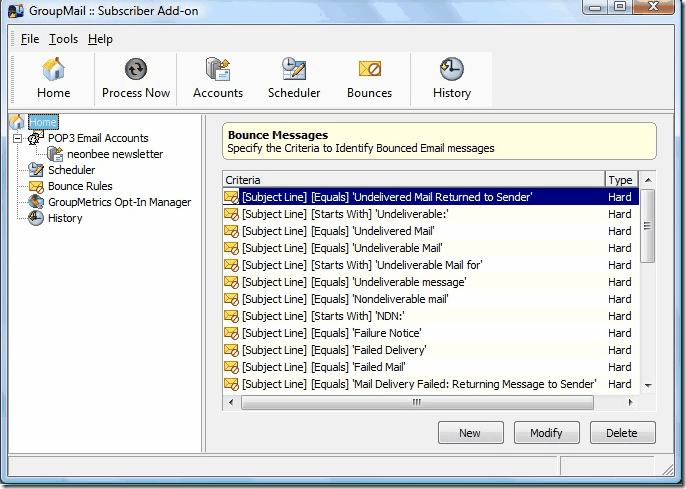Viewport: 686px width, 489px height.
Task: Click the horizontal scrollbar left arrow
Action: (231, 402)
